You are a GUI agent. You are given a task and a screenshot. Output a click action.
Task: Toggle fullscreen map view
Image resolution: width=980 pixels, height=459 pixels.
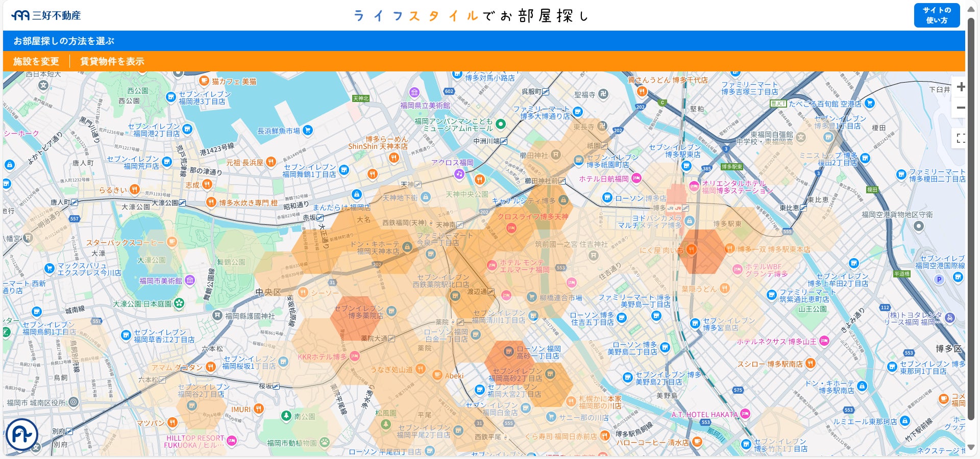pyautogui.click(x=960, y=138)
